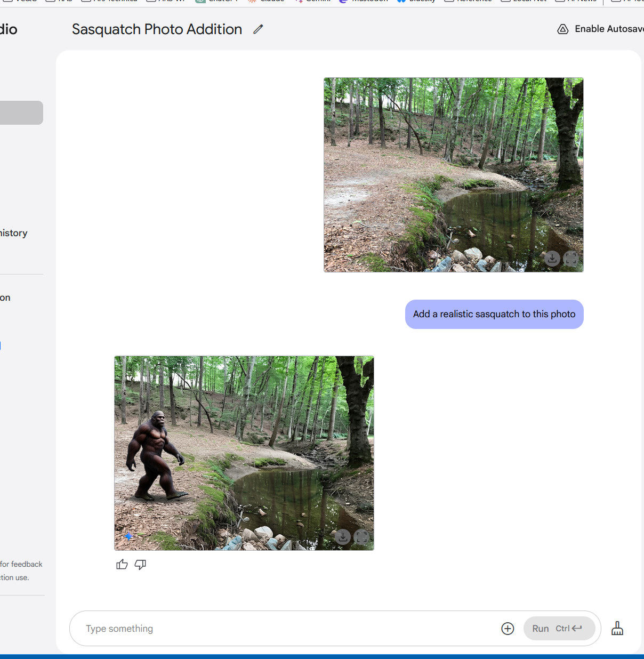Expand the original forest photo to fullscreen

[571, 259]
